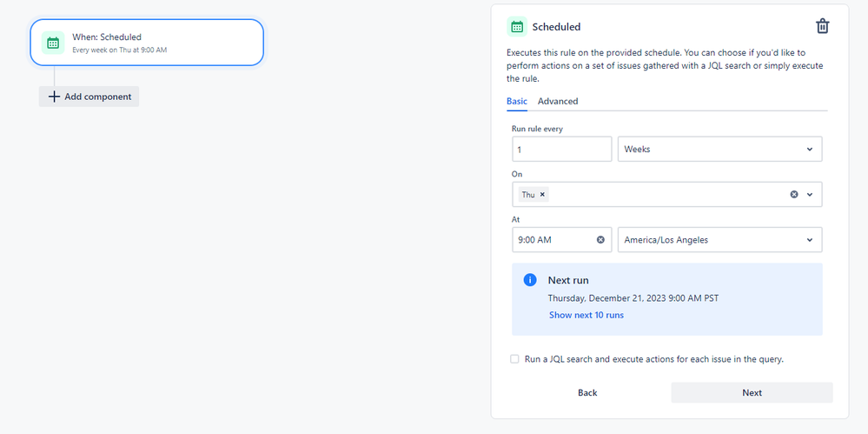868x434 pixels.
Task: Click the Add component button
Action: tap(89, 97)
